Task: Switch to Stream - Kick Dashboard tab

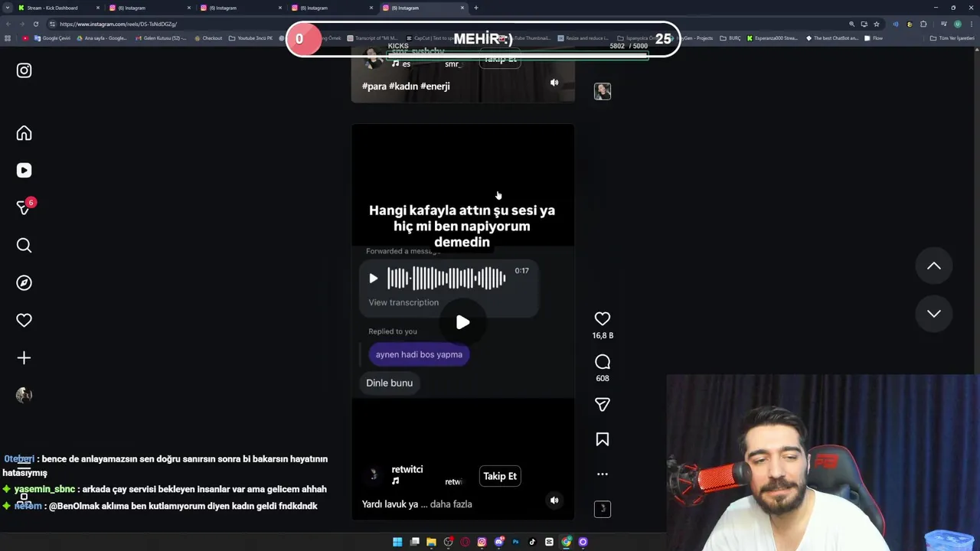Action: 57,8
